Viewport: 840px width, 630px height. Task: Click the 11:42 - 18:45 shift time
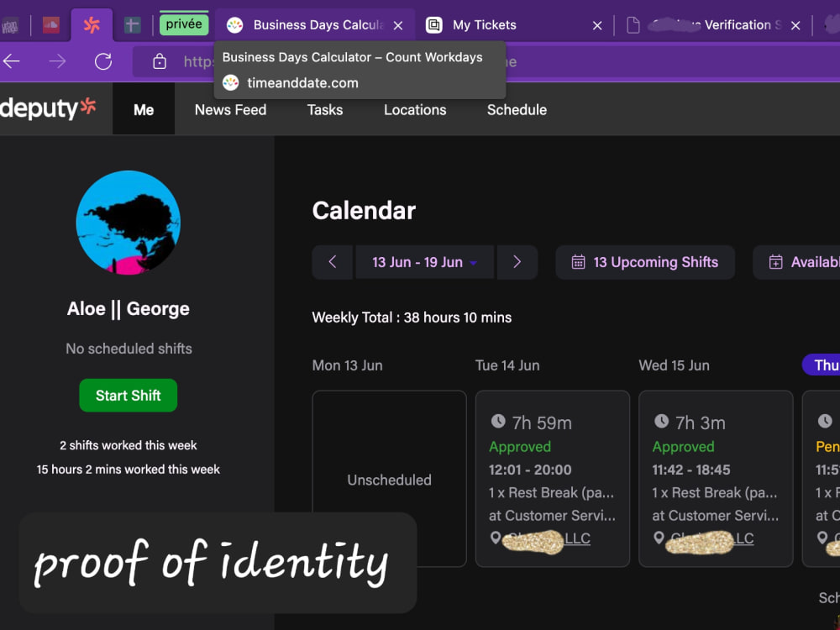[690, 470]
